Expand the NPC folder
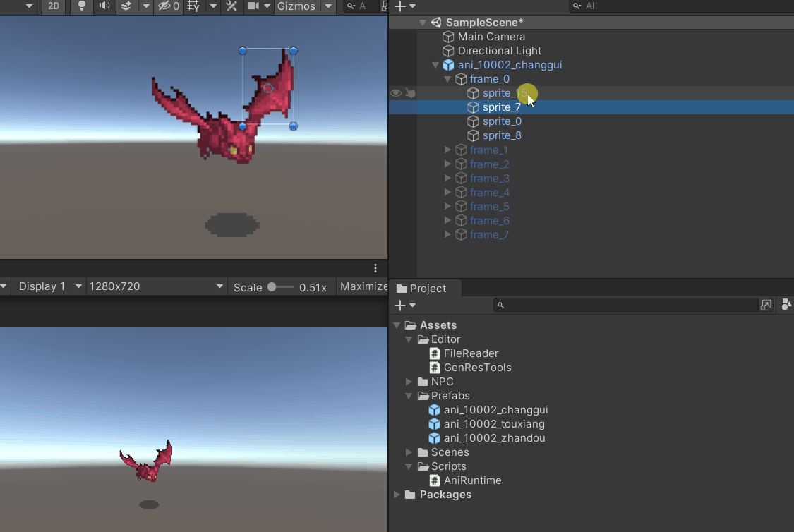Screen dimensions: 794x532 409,382
